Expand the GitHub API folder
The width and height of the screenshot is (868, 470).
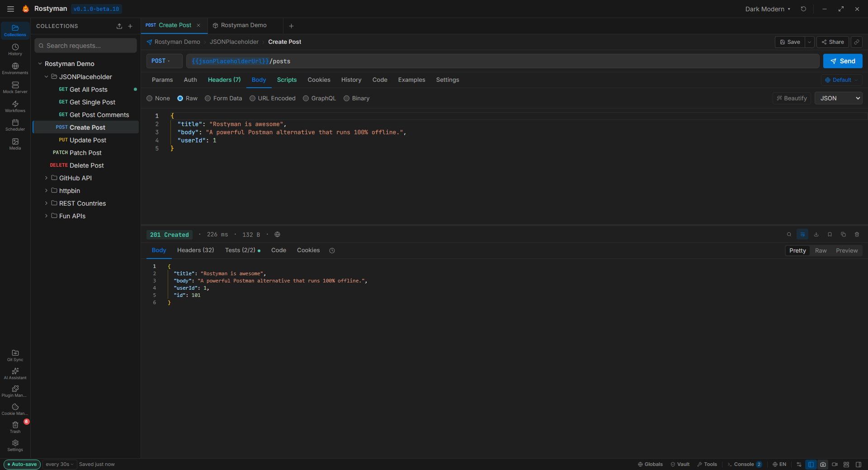click(75, 178)
